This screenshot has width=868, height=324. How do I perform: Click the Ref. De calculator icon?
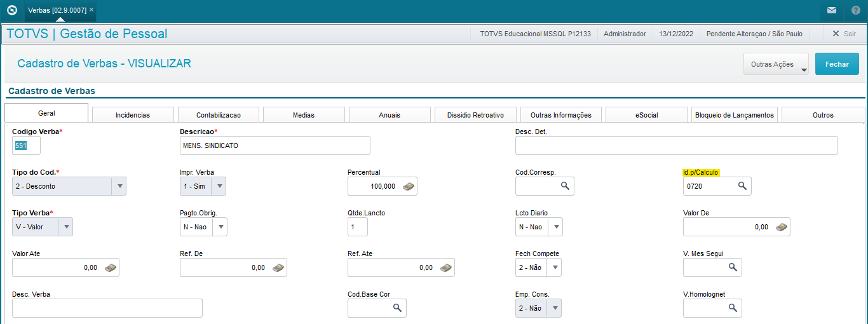point(278,267)
